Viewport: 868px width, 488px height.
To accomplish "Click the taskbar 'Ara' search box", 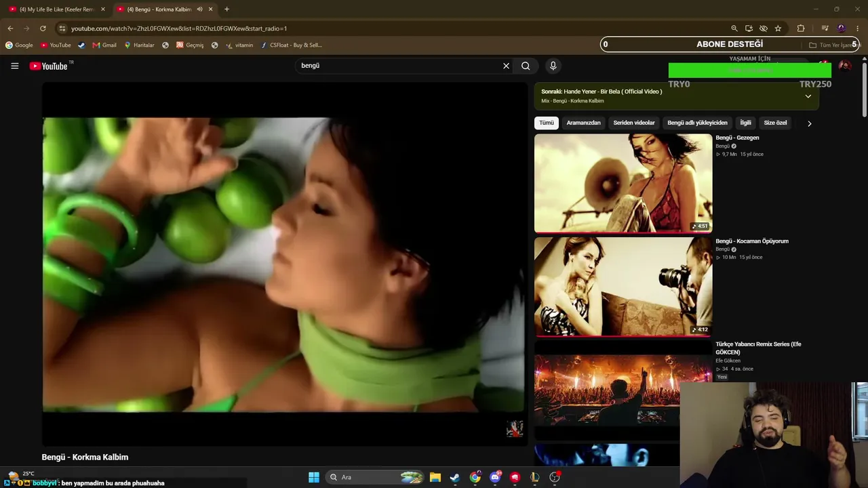I will [375, 477].
